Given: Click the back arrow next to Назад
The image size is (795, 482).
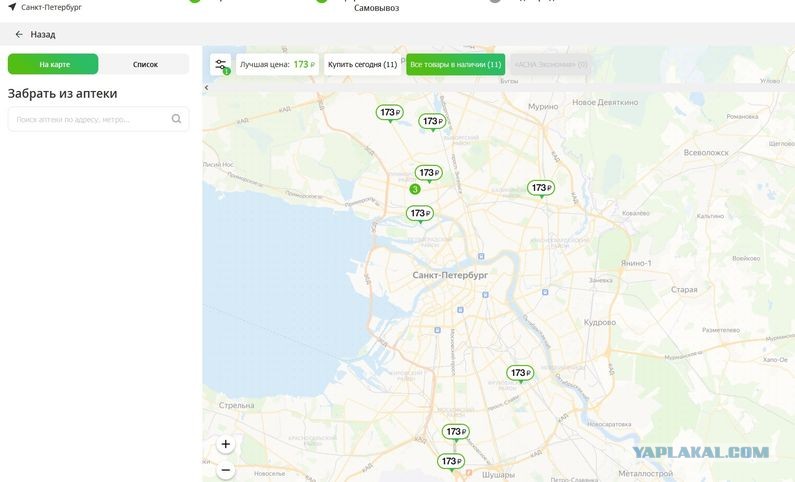Looking at the screenshot, I should click(18, 34).
